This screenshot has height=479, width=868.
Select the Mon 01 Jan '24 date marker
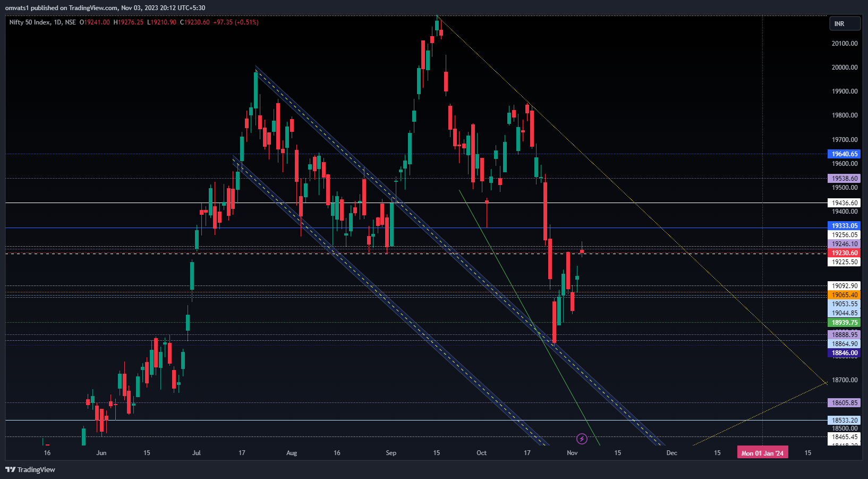point(762,453)
